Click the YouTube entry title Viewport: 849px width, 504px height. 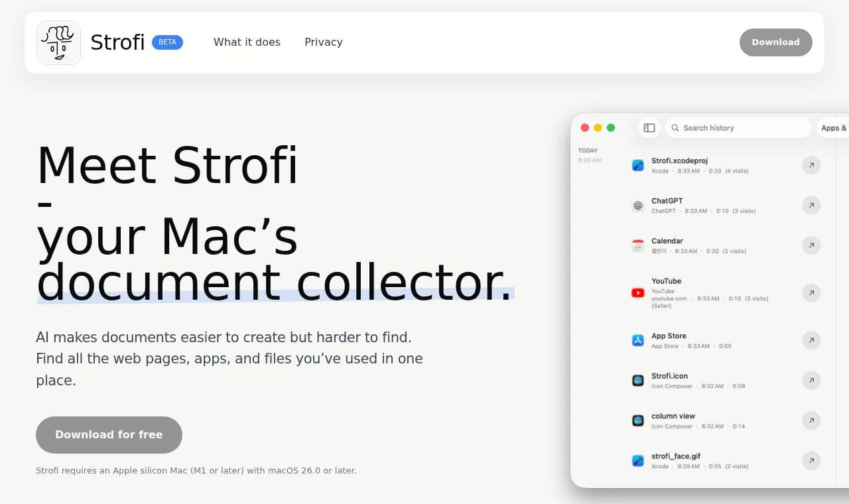click(666, 281)
